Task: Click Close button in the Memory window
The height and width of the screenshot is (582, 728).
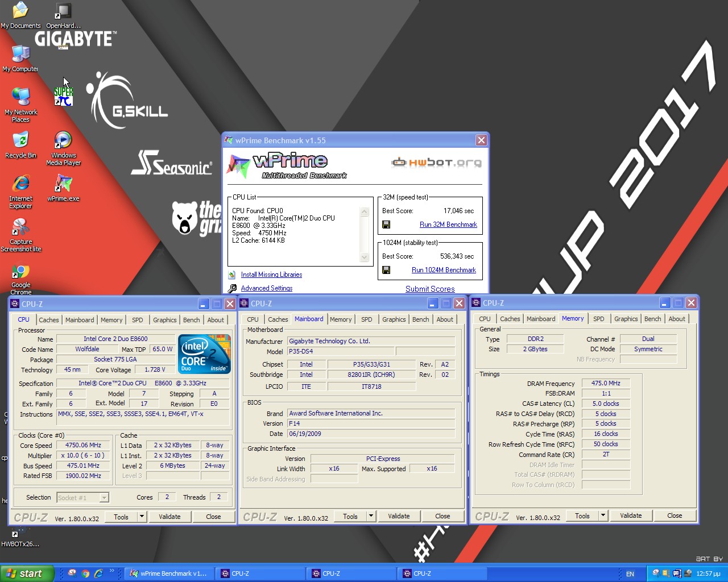Action: tap(675, 516)
